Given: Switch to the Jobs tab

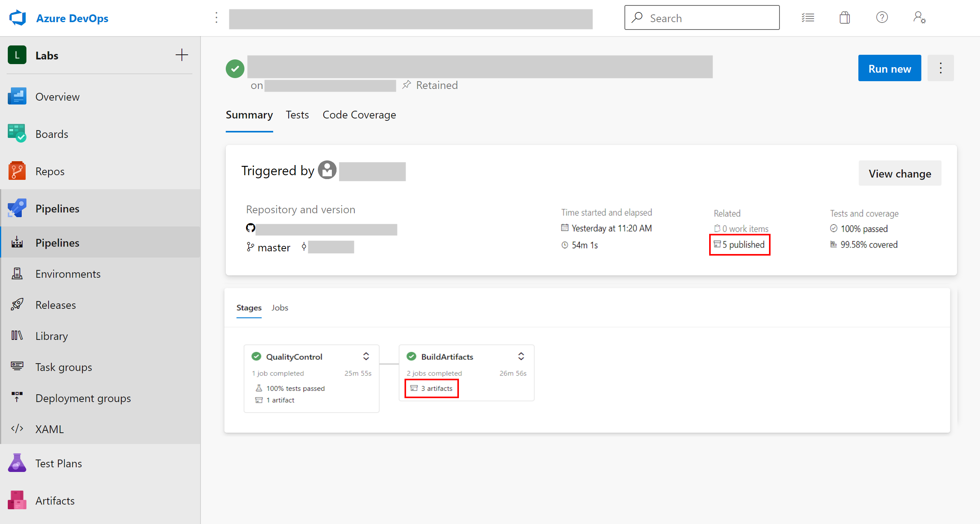Looking at the screenshot, I should coord(280,308).
